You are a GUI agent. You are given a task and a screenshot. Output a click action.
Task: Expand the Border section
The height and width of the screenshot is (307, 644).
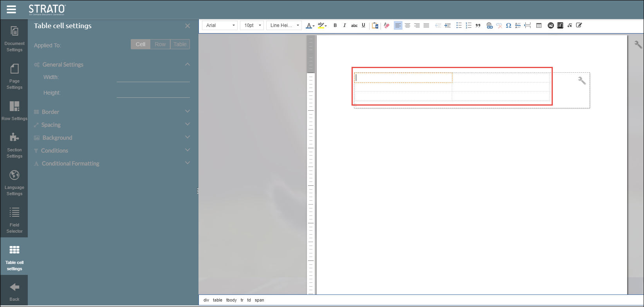(112, 112)
